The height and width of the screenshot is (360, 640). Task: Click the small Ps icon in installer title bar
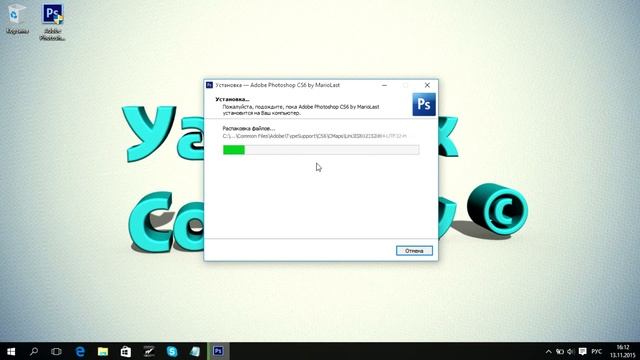coord(209,85)
